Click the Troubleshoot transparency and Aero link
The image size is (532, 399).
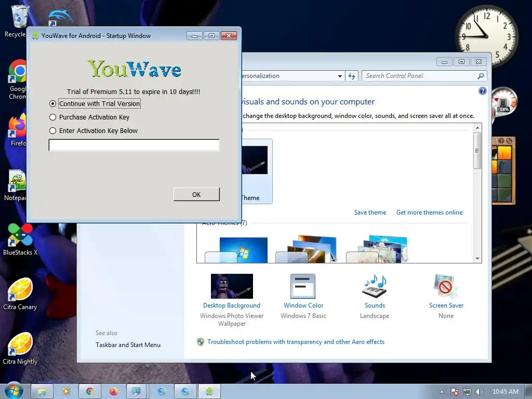coord(296,342)
